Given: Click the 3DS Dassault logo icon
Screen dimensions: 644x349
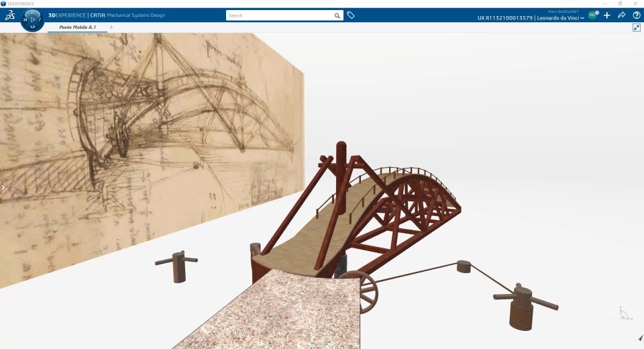Looking at the screenshot, I should click(10, 15).
